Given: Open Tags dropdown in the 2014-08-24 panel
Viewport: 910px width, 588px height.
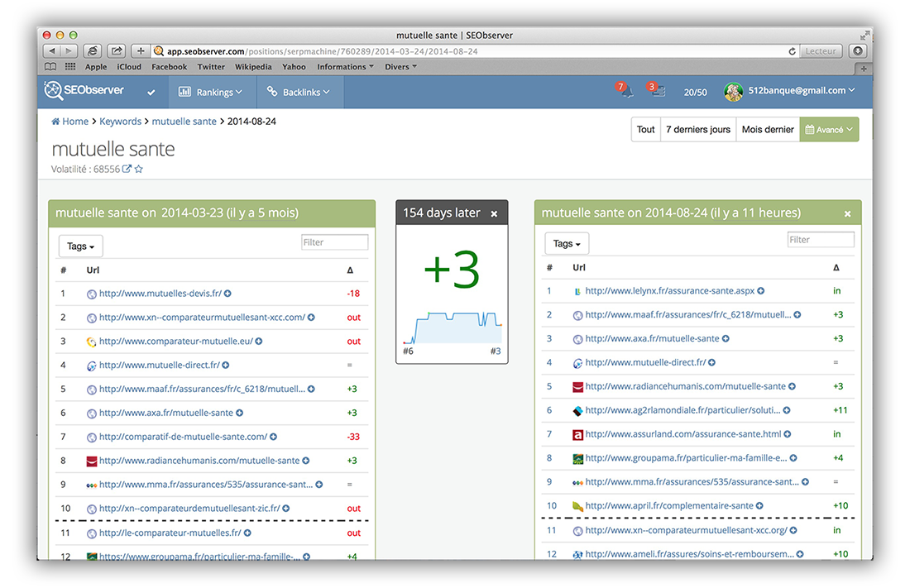Looking at the screenshot, I should (567, 244).
